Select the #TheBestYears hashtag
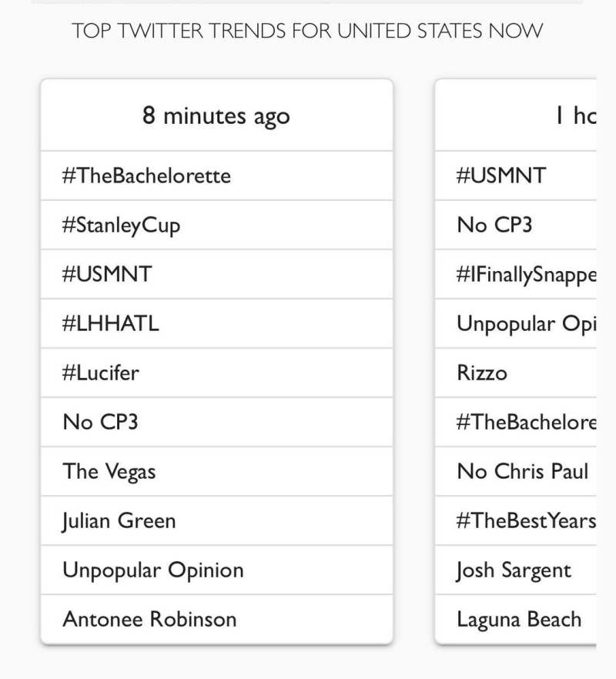 [525, 520]
